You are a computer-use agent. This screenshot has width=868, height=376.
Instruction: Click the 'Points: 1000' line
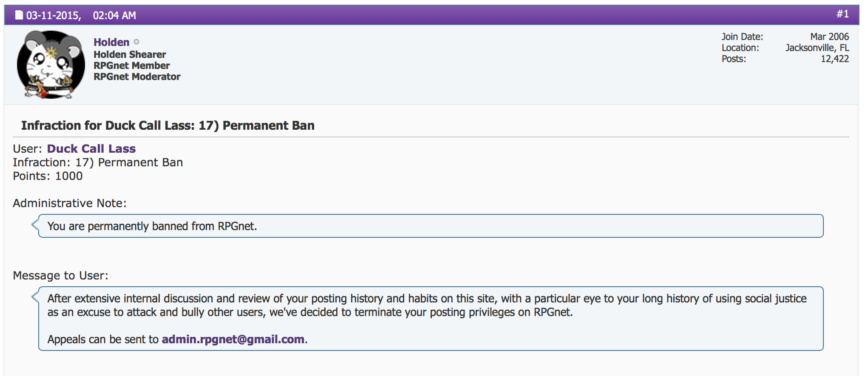coord(48,176)
